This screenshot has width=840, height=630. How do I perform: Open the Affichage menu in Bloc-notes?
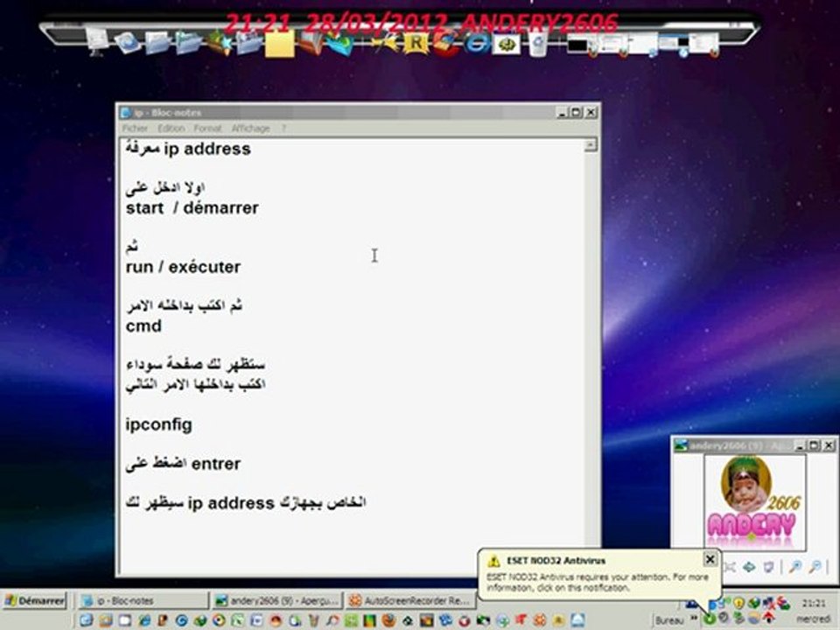pyautogui.click(x=250, y=129)
